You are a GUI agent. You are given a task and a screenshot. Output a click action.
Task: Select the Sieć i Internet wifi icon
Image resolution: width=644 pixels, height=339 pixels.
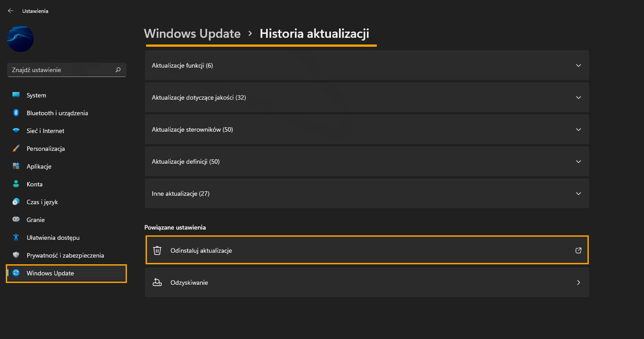tap(16, 131)
